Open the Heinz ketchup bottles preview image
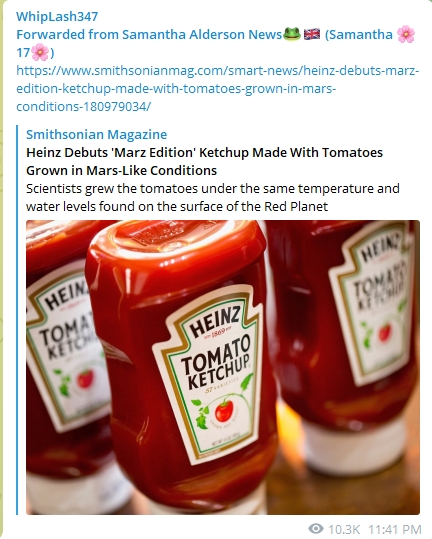 [x=223, y=367]
